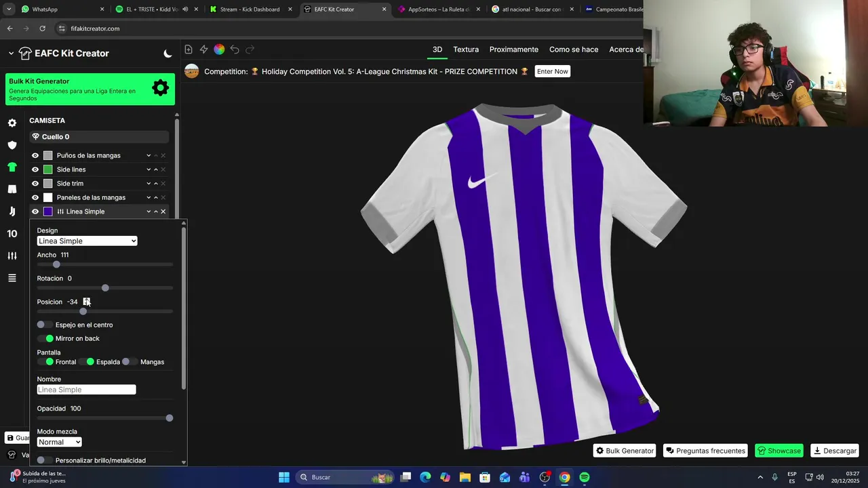Open the Design dropdown showing Linea Simple
Viewport: 868px width, 488px height.
(x=87, y=241)
